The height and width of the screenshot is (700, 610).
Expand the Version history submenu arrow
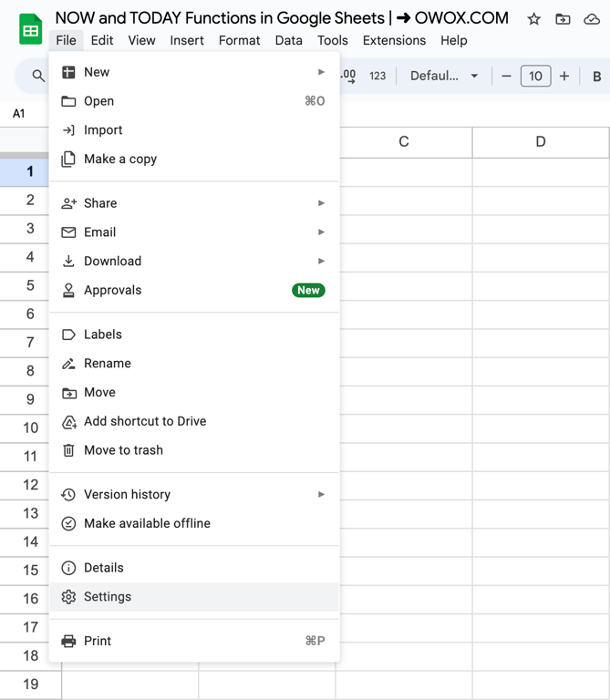(321, 494)
